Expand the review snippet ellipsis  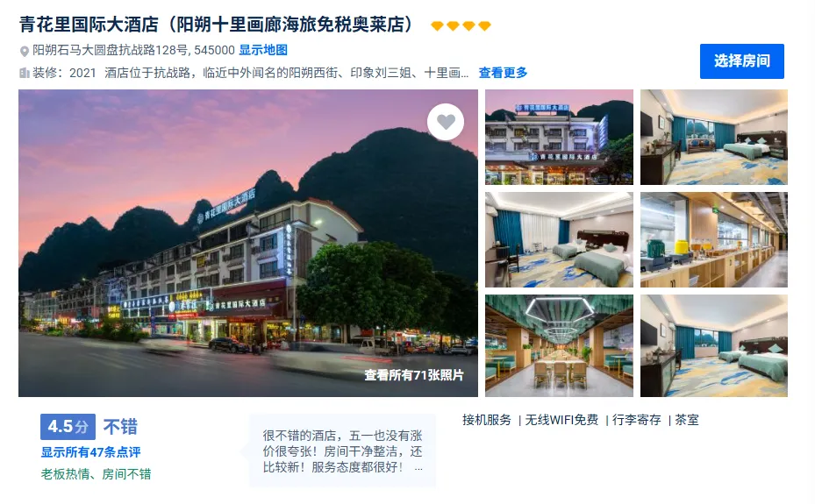pyautogui.click(x=418, y=468)
